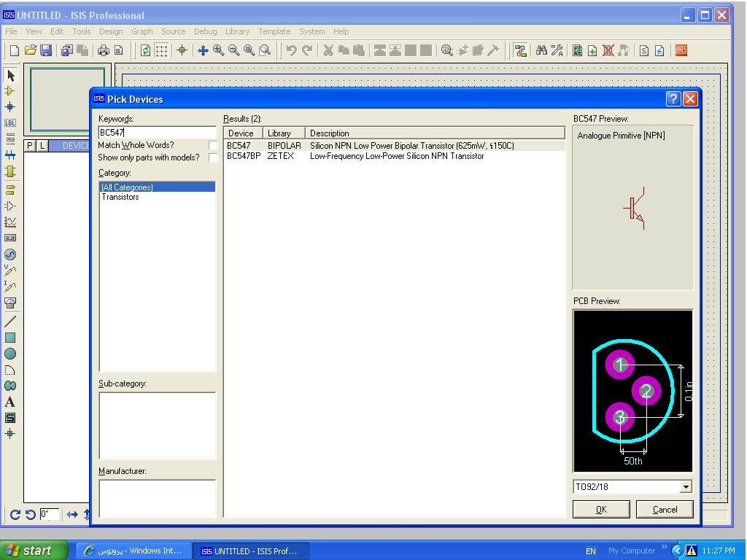Click the Pick Devices help button
The width and height of the screenshot is (747, 560).
[x=673, y=99]
